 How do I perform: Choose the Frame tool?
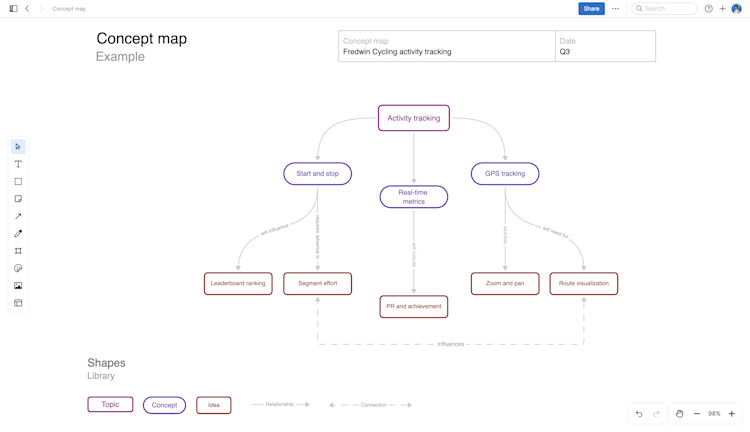(x=18, y=251)
